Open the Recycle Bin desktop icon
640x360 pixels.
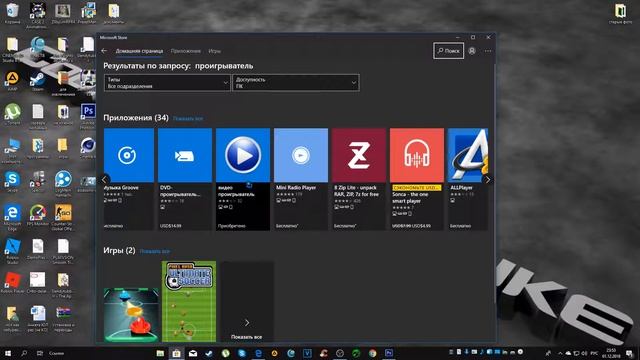(12, 13)
